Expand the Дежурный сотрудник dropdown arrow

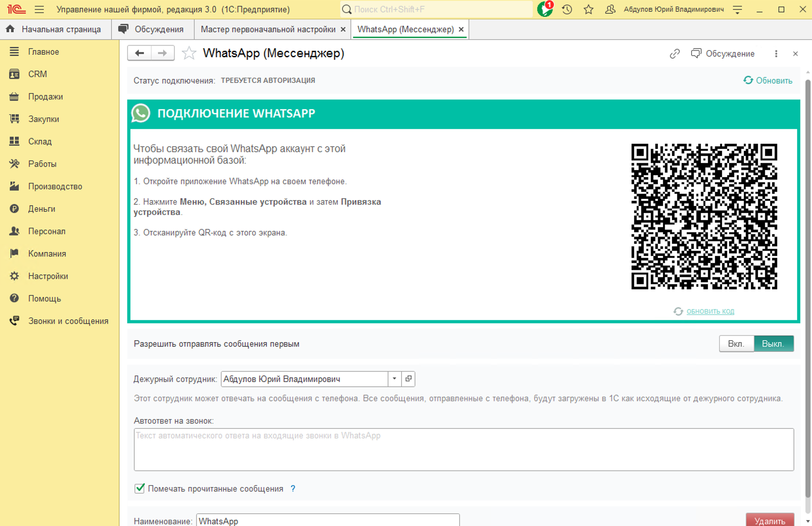pos(394,379)
